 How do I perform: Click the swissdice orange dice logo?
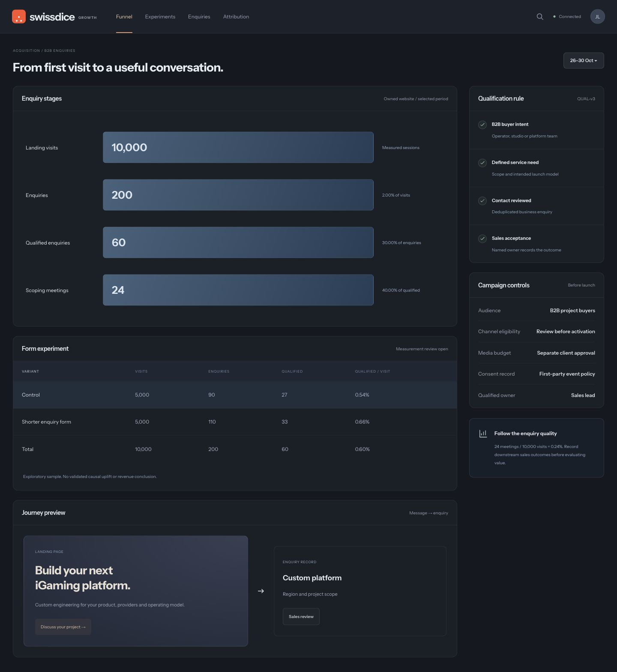point(19,17)
